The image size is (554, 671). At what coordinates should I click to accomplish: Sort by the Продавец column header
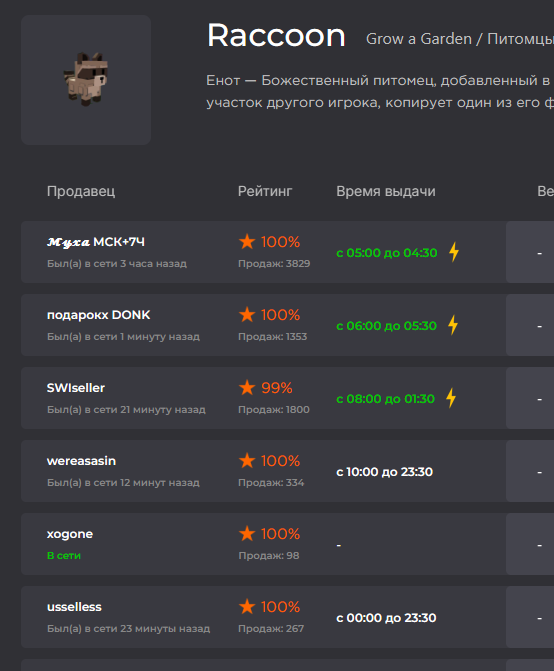click(x=81, y=191)
